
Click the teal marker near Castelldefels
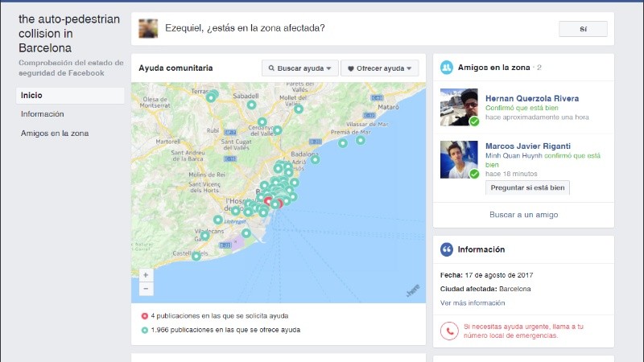(x=196, y=257)
